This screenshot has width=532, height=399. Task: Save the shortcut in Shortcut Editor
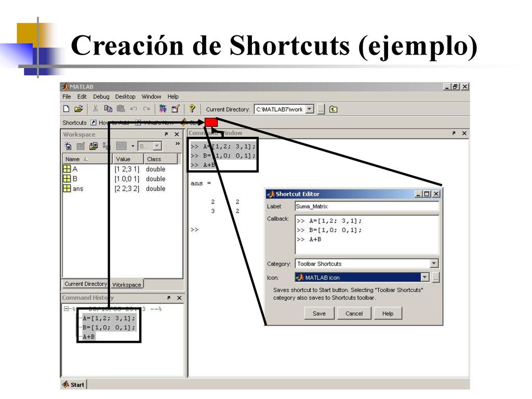319,313
